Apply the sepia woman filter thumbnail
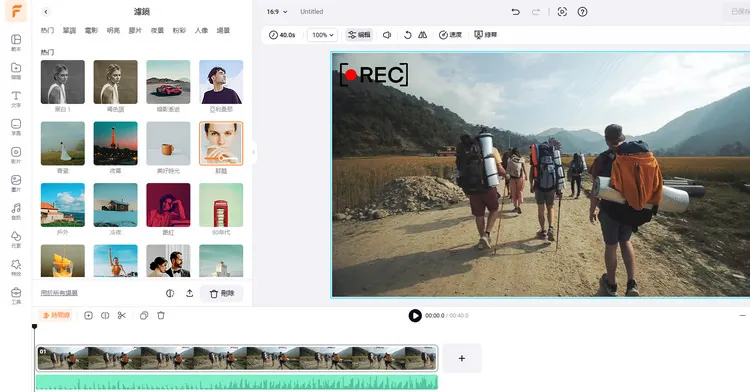Viewport: 750px width, 392px height. [x=115, y=82]
